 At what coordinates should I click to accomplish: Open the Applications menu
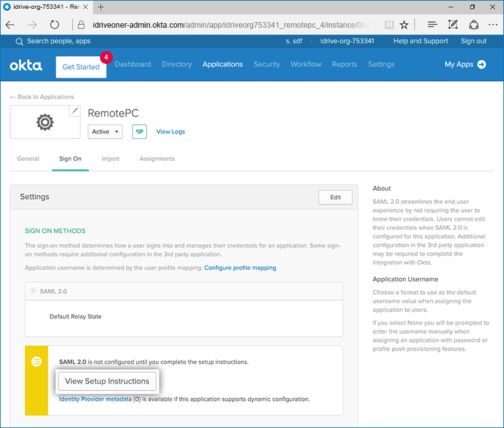222,64
